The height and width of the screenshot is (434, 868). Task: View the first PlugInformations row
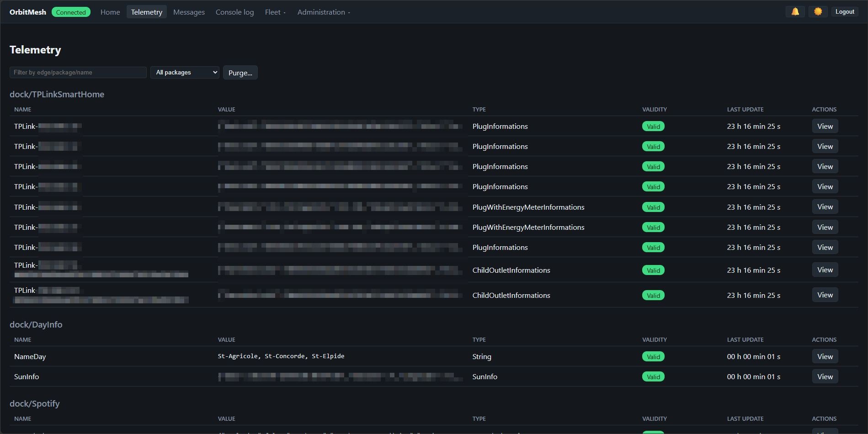[x=825, y=126]
